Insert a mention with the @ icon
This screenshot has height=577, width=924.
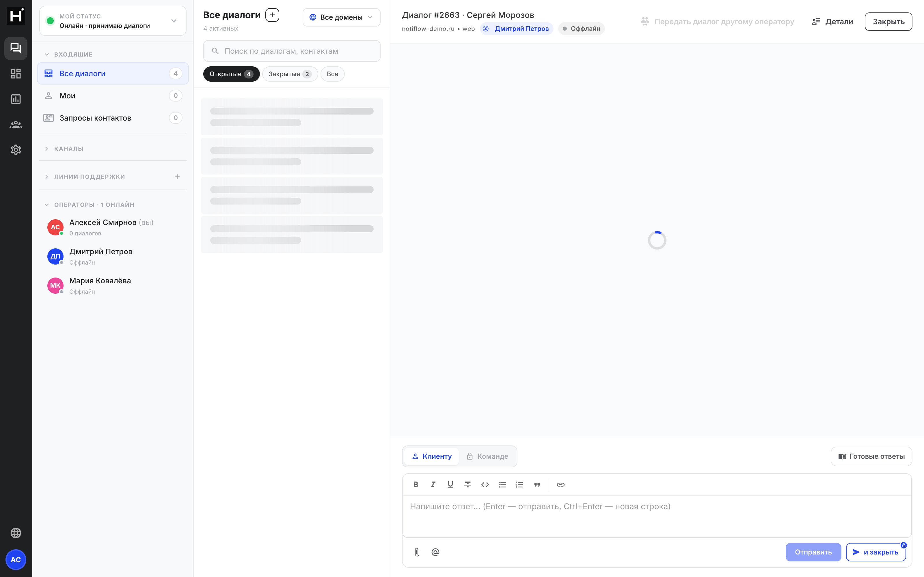[435, 552]
